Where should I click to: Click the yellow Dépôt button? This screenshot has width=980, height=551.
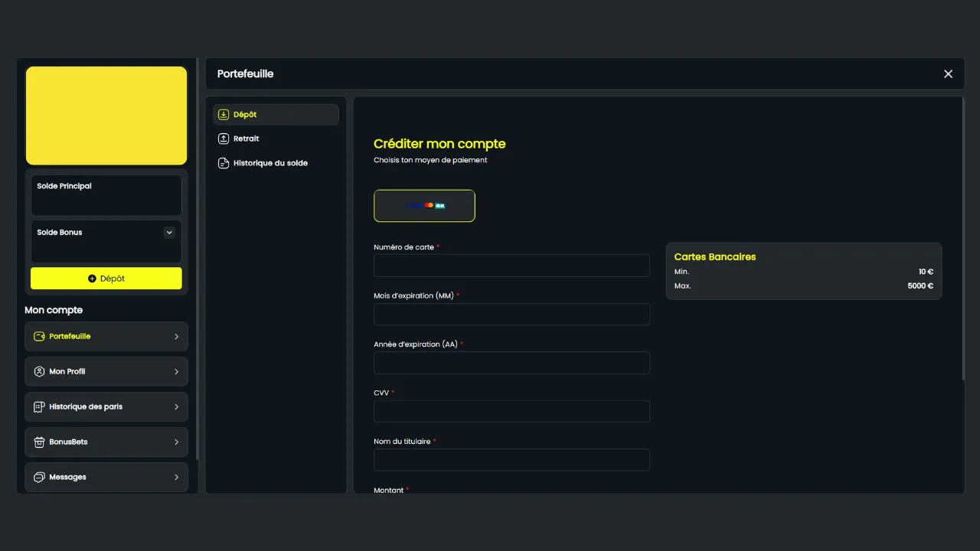tap(106, 279)
